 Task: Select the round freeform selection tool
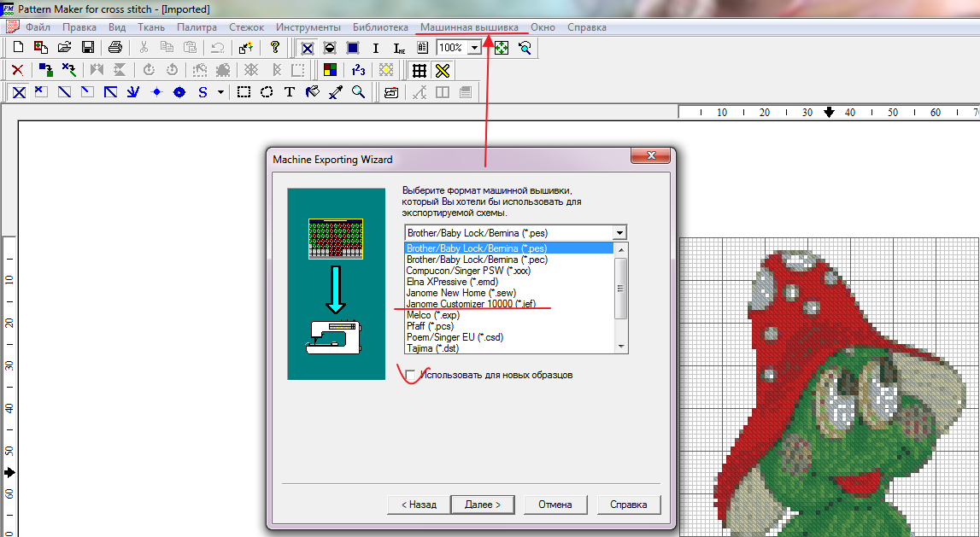(x=267, y=92)
